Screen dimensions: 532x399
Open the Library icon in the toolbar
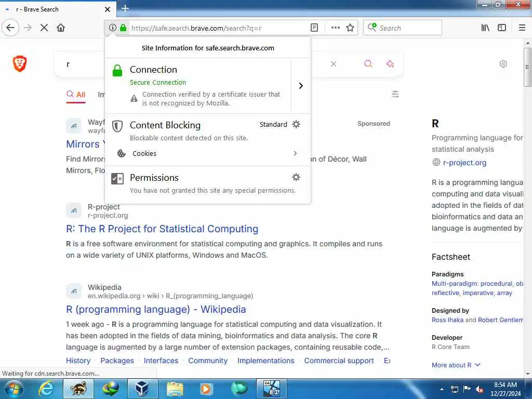[485, 28]
